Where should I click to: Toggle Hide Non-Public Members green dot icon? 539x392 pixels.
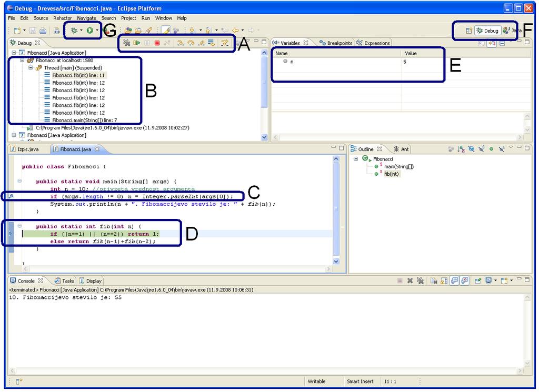pyautogui.click(x=491, y=149)
